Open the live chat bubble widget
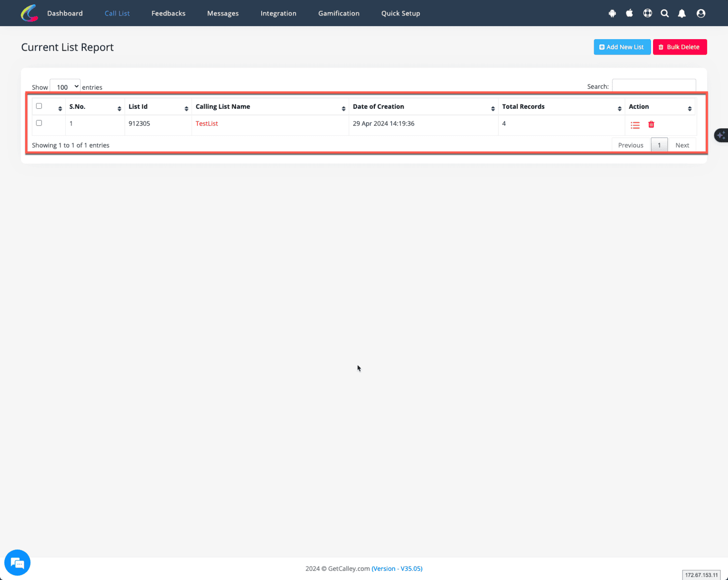Image resolution: width=728 pixels, height=580 pixels. (x=17, y=563)
